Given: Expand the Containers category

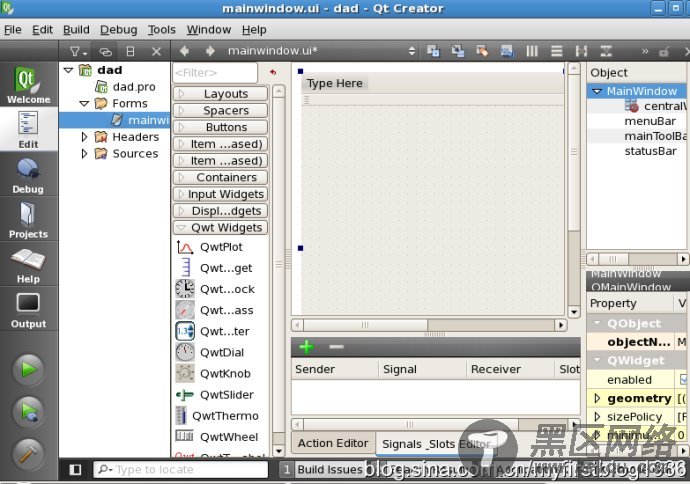Looking at the screenshot, I should tap(220, 177).
